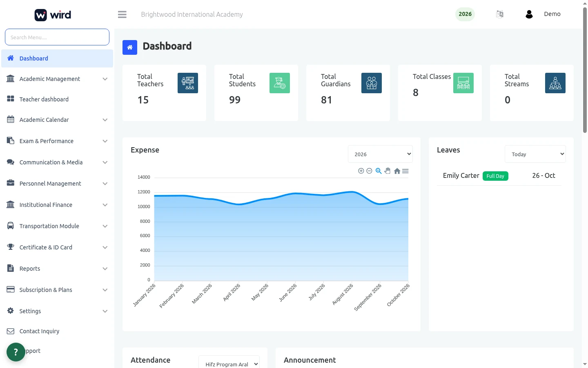Expand the Personnel Management menu
Viewport: 588px width, 368px height.
coord(57,184)
